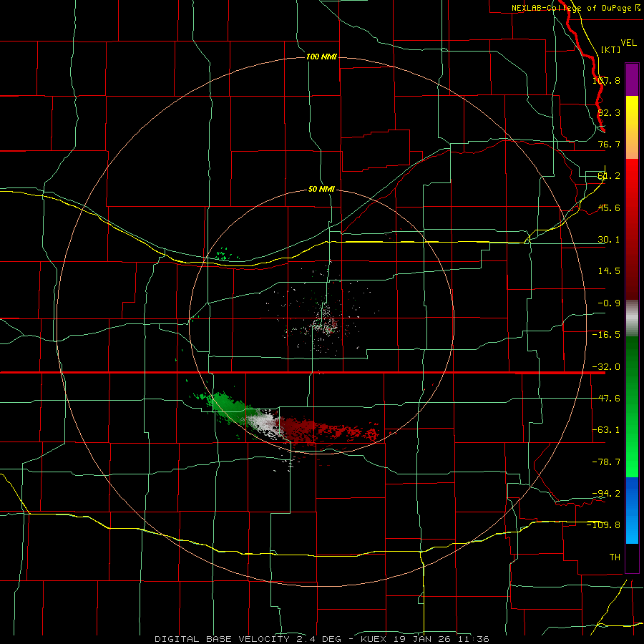Click the purple segment of the color bar

point(632,79)
